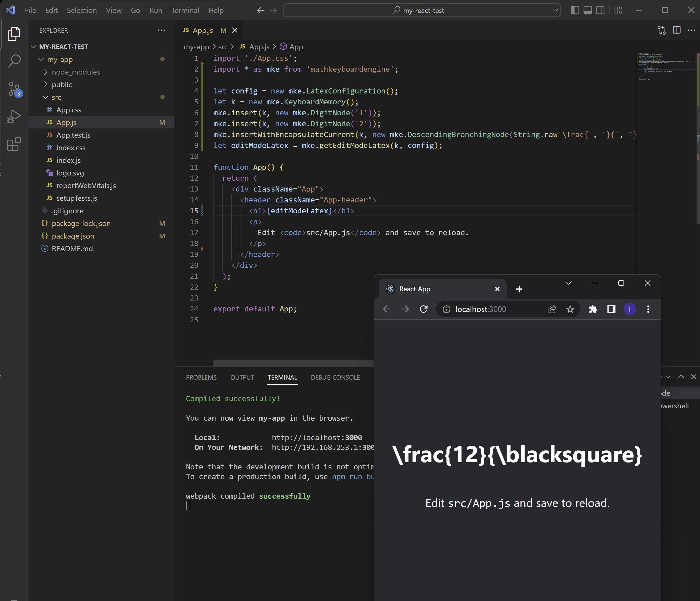
Task: Open package.json in explorer
Action: (x=73, y=236)
